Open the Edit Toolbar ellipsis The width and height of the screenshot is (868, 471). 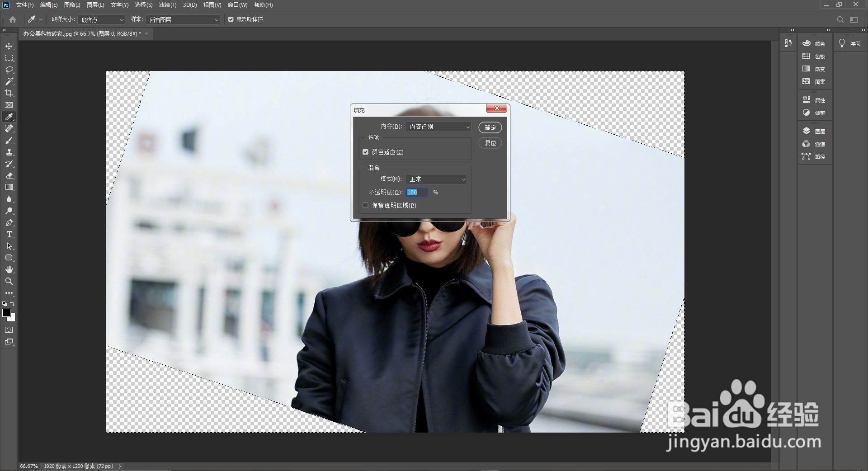(9, 293)
